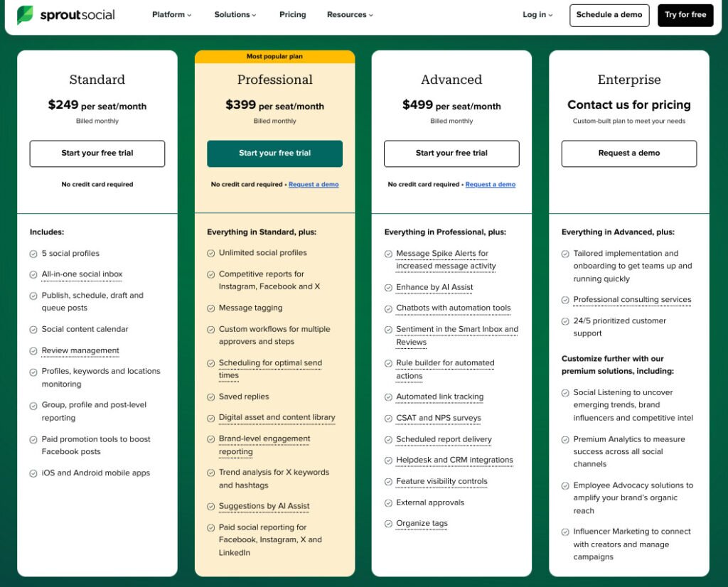728x587 pixels.
Task: Click checkmark icon beside All-in-one social inbox
Action: tap(33, 274)
